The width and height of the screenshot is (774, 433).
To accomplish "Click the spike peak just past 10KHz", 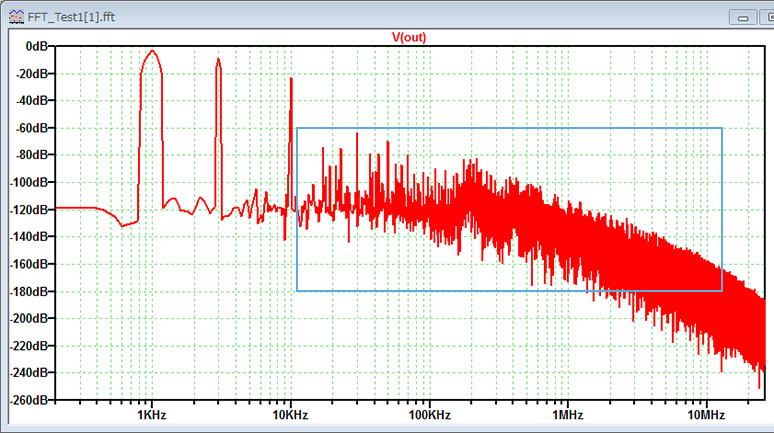I will pos(291,78).
